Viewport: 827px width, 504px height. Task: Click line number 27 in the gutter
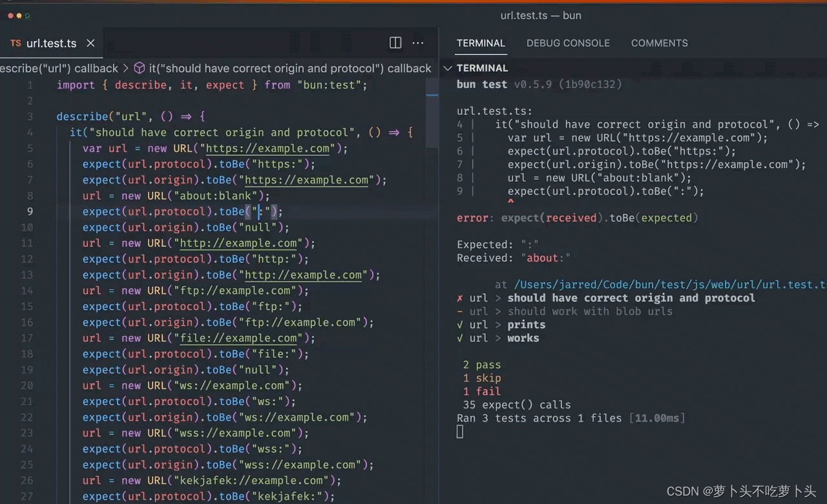pos(26,496)
